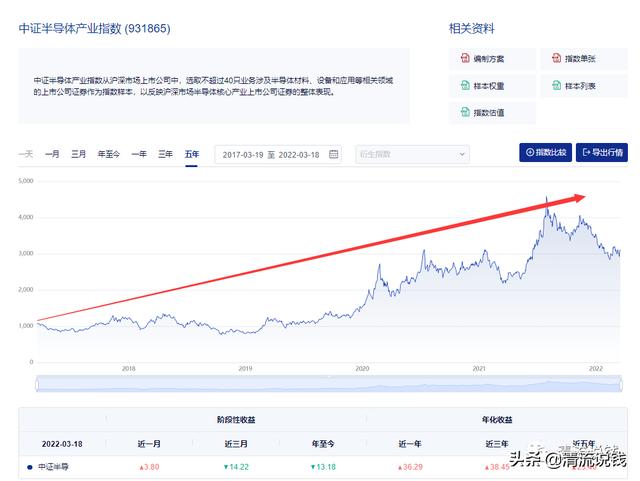Select the 一月 time range tab

[52, 154]
